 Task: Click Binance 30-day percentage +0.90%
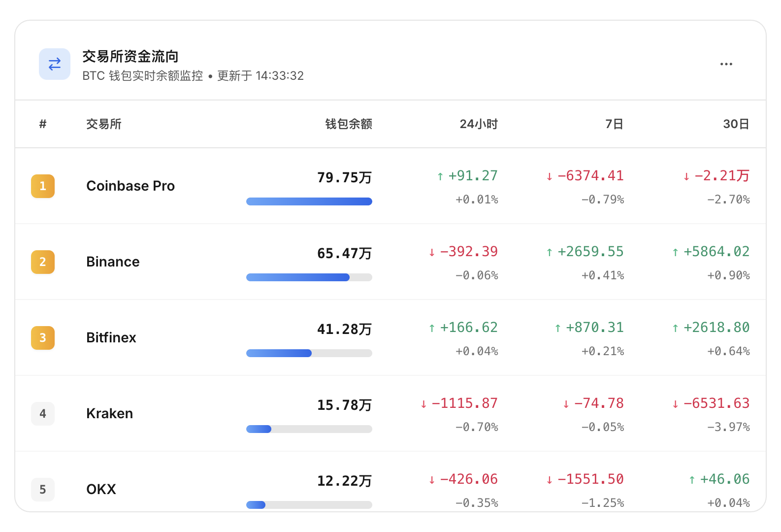coord(729,275)
